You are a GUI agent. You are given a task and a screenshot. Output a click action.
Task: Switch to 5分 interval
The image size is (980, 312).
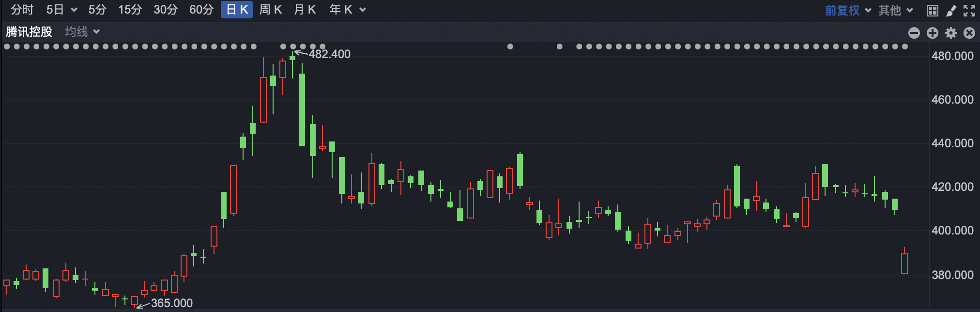(97, 10)
